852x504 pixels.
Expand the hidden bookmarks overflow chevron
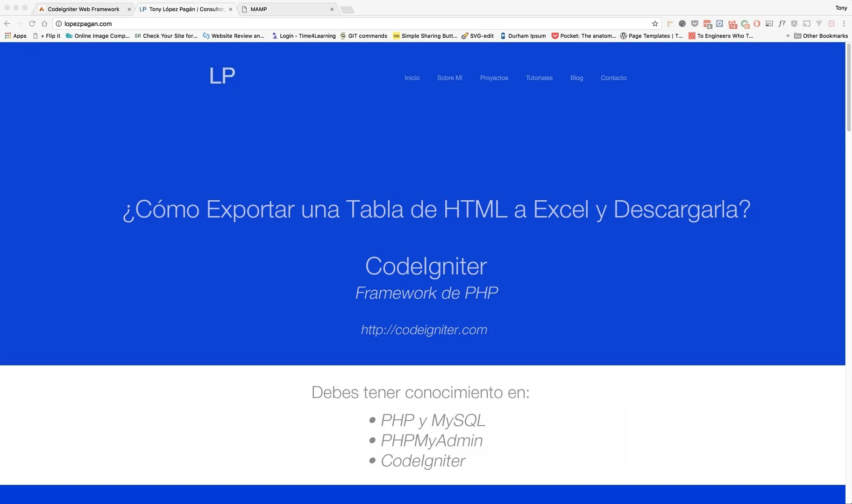788,36
